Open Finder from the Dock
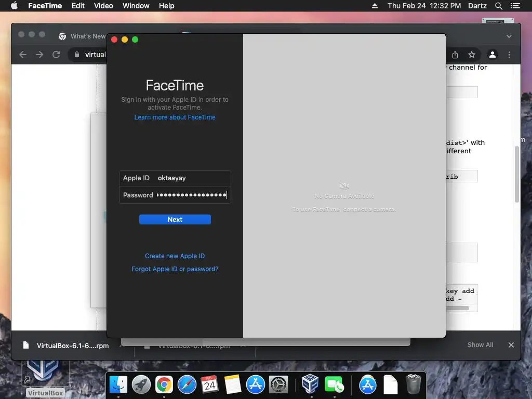This screenshot has height=399, width=532. (x=118, y=385)
